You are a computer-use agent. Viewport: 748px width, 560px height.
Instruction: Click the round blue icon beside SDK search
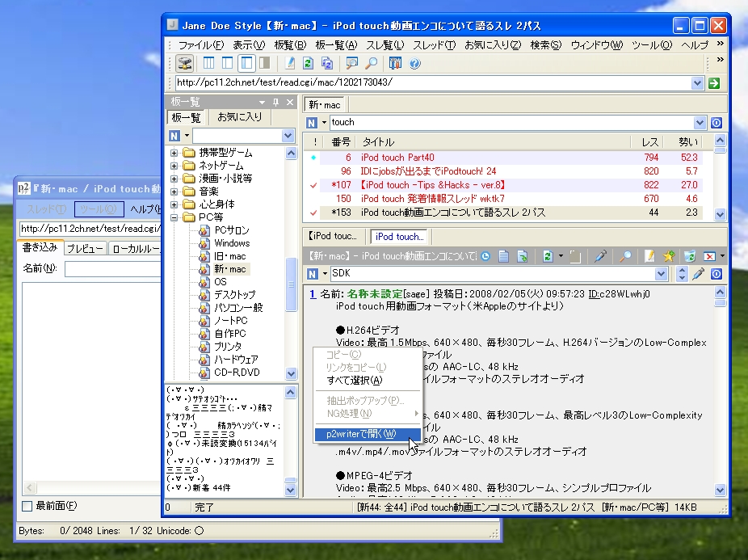coord(716,274)
